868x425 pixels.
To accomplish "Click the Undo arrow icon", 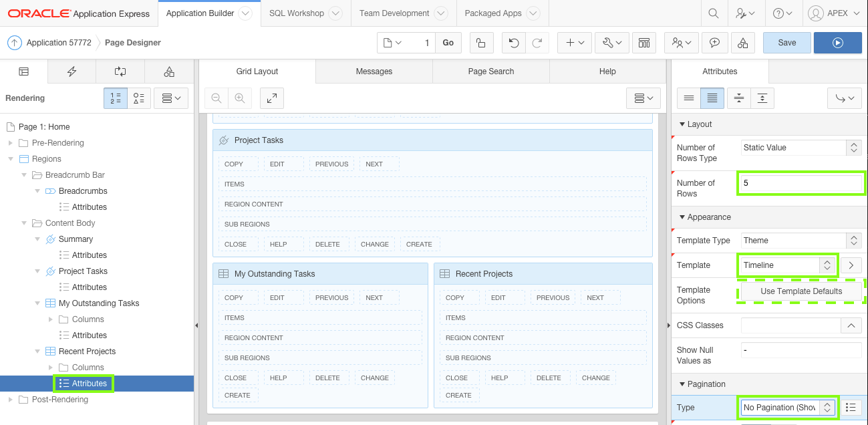I will (513, 43).
